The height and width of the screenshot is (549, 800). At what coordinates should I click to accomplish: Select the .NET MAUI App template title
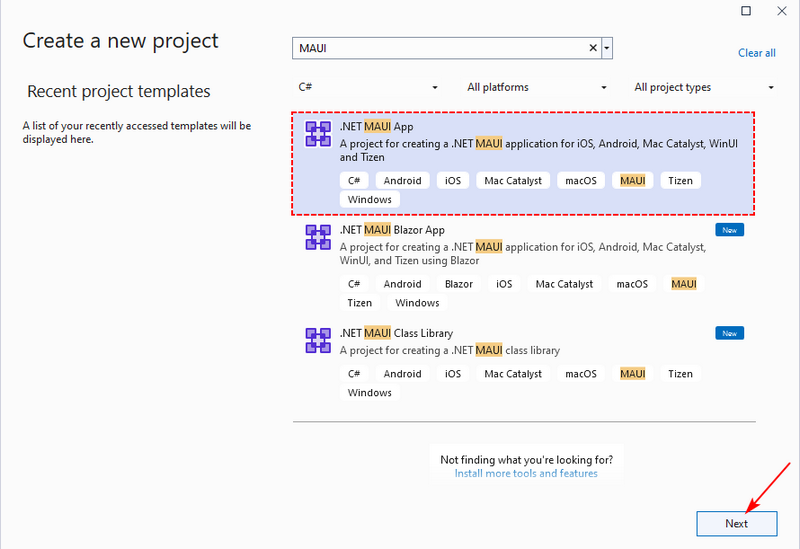coord(377,127)
